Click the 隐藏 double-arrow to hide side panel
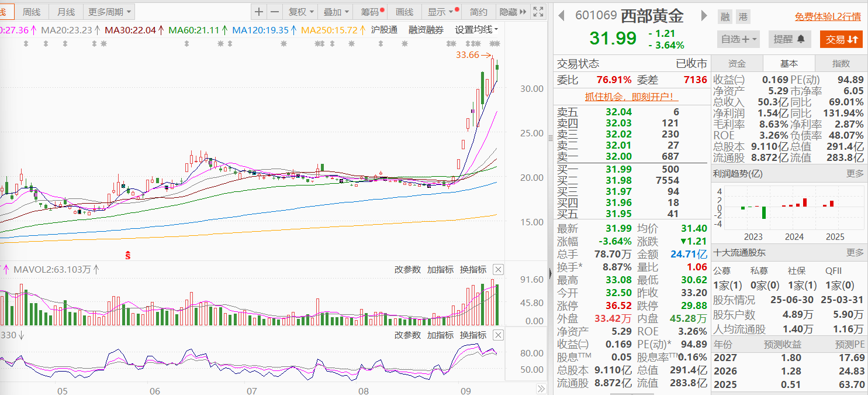 513,12
